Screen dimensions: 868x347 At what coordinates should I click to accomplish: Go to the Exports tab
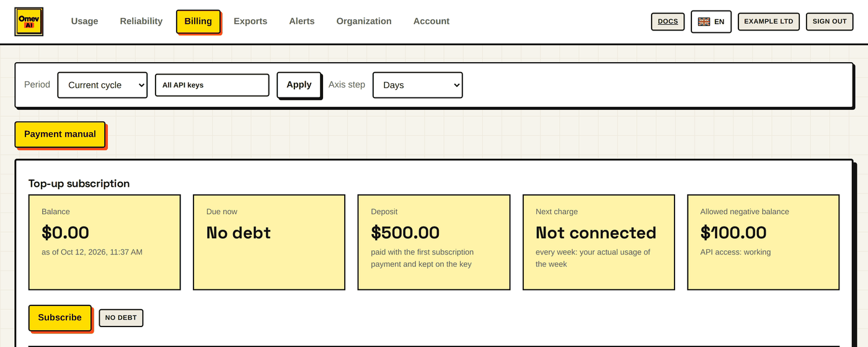[250, 21]
